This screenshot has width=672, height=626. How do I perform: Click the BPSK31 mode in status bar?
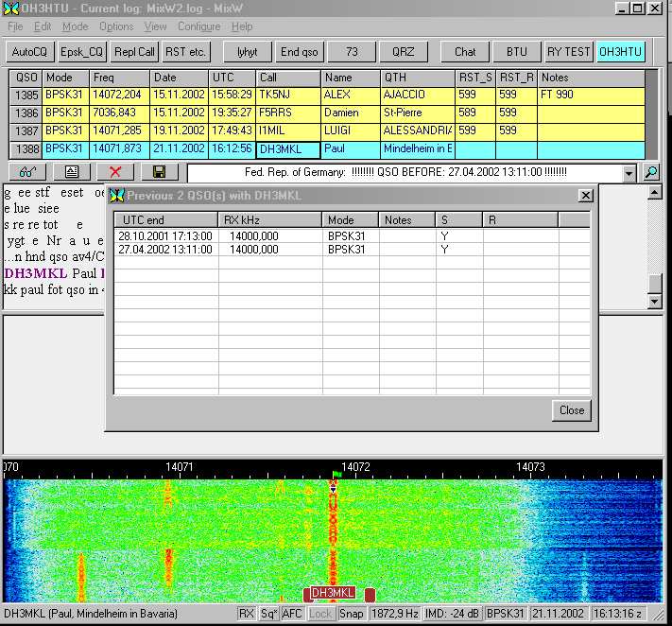click(x=506, y=614)
